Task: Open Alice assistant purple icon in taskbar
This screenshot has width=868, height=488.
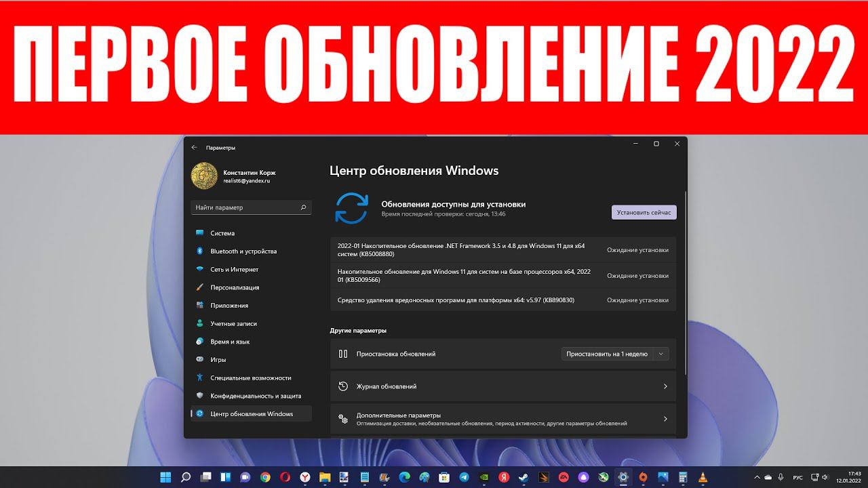Action: tap(583, 476)
